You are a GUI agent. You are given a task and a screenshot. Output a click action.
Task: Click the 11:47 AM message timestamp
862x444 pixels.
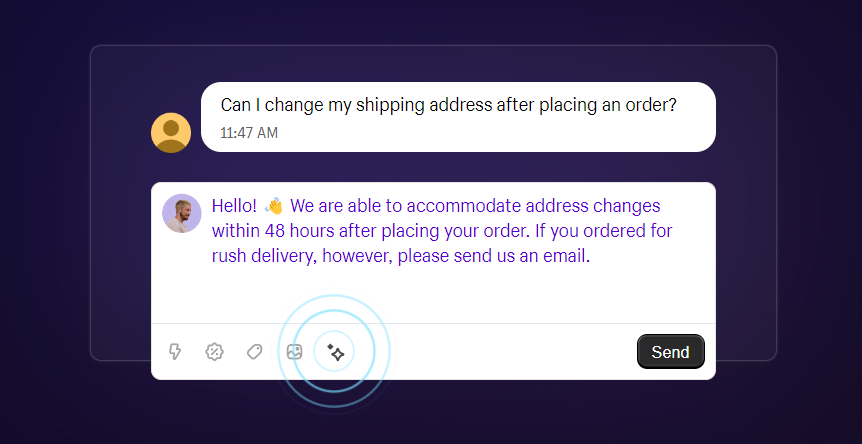249,132
